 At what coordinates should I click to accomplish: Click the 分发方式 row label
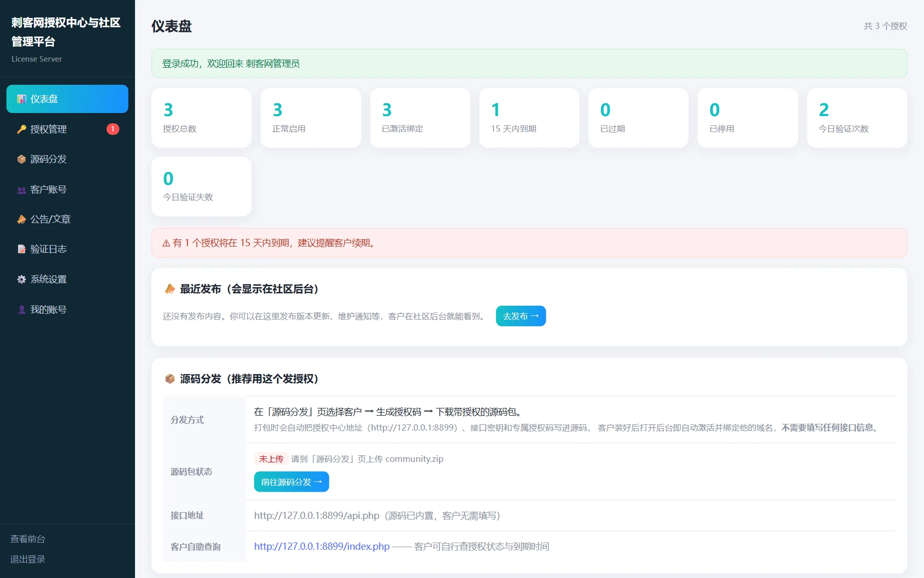point(187,420)
